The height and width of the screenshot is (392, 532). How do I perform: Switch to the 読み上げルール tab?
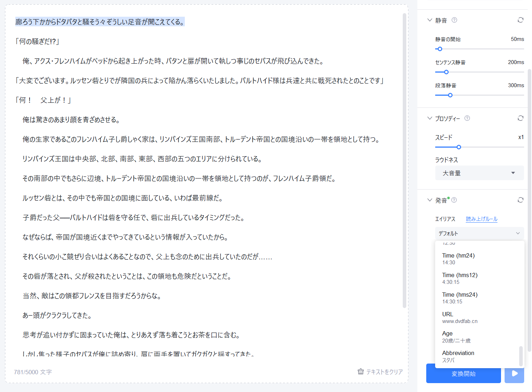tap(481, 219)
